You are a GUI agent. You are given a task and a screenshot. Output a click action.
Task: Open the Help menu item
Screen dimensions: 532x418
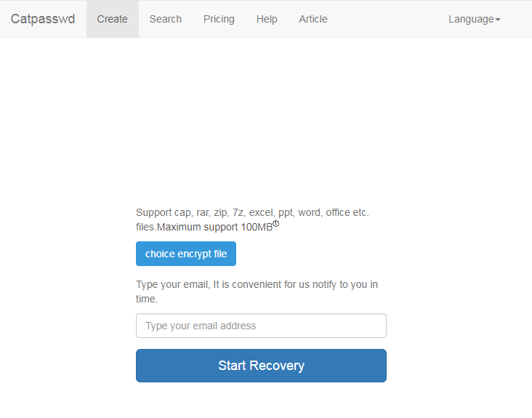click(267, 19)
